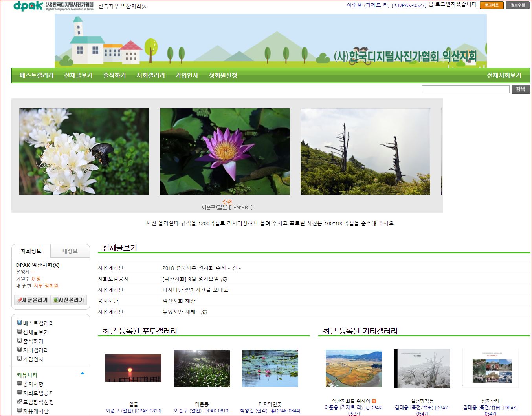Click the 가입인사 sidebar smiley icon
Image resolution: width=532 pixels, height=416 pixels.
point(19,359)
